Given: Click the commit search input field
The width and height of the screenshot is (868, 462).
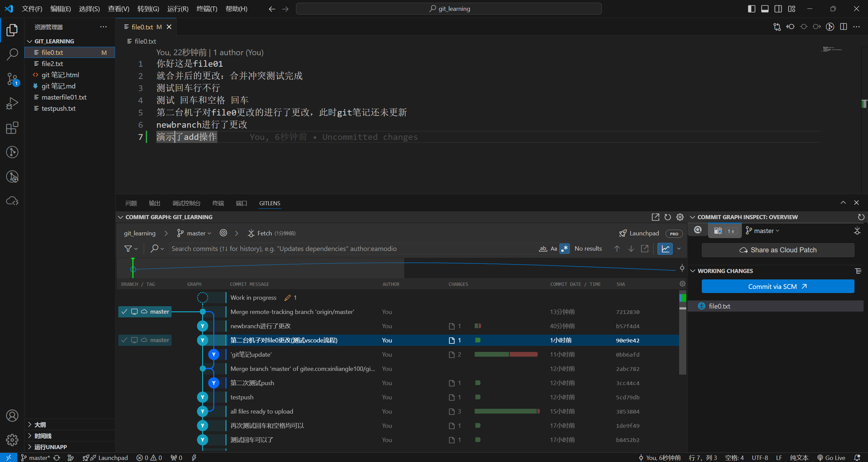Looking at the screenshot, I should pos(353,249).
